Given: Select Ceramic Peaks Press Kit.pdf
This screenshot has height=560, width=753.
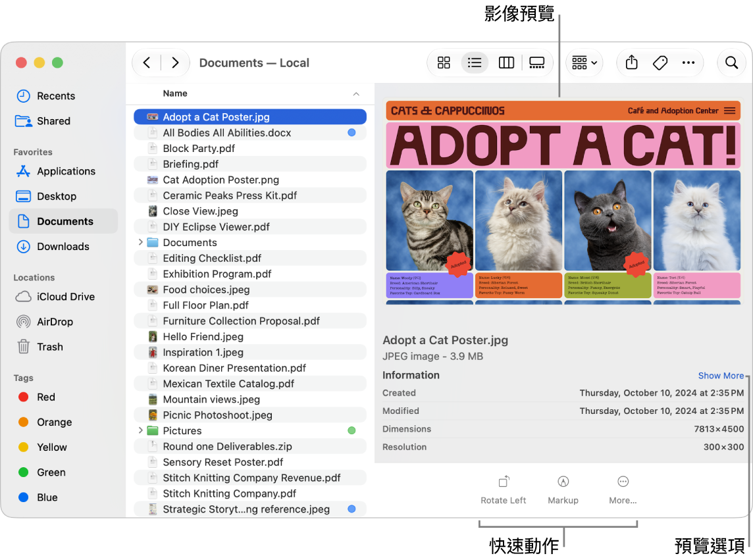Looking at the screenshot, I should pyautogui.click(x=249, y=195).
